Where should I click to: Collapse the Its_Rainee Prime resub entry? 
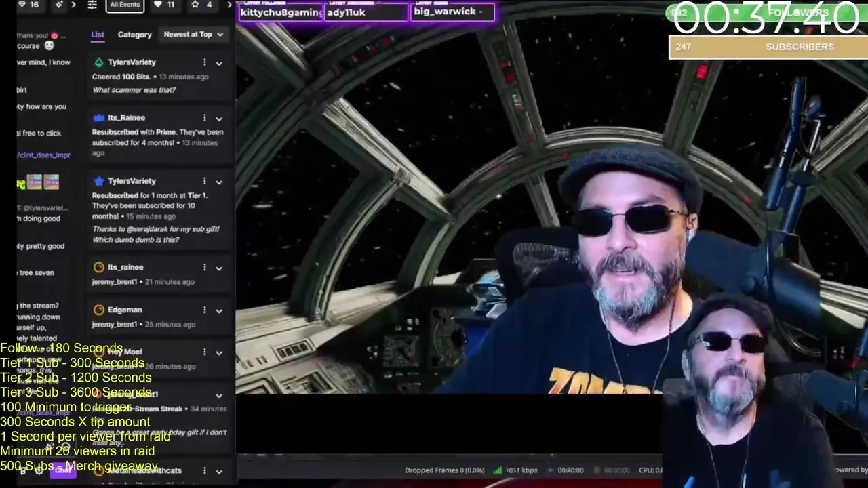click(x=219, y=119)
